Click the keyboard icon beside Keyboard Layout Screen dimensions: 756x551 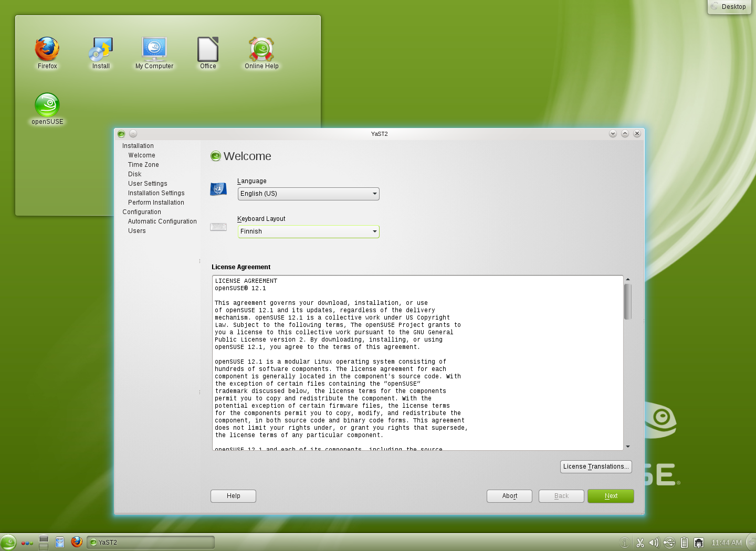tap(218, 227)
